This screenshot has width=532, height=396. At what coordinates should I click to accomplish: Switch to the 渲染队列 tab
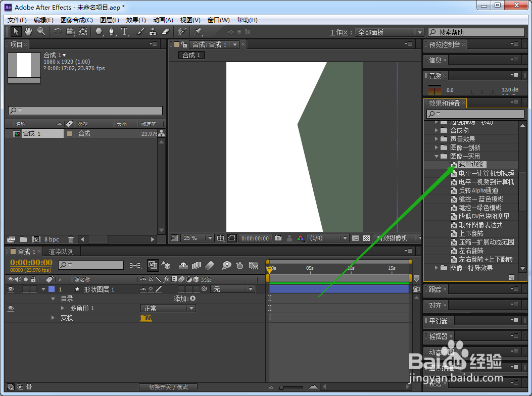61,252
